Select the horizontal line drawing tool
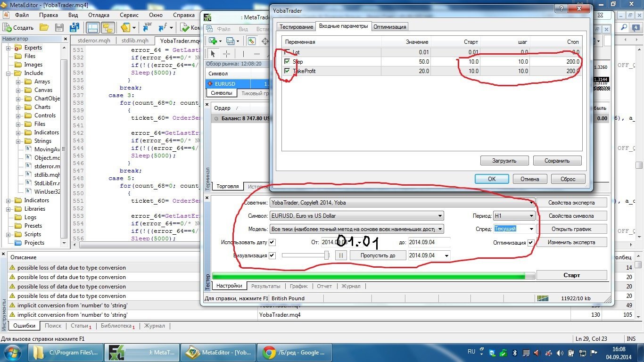Screen dimensions: 644x362 pos(257,54)
